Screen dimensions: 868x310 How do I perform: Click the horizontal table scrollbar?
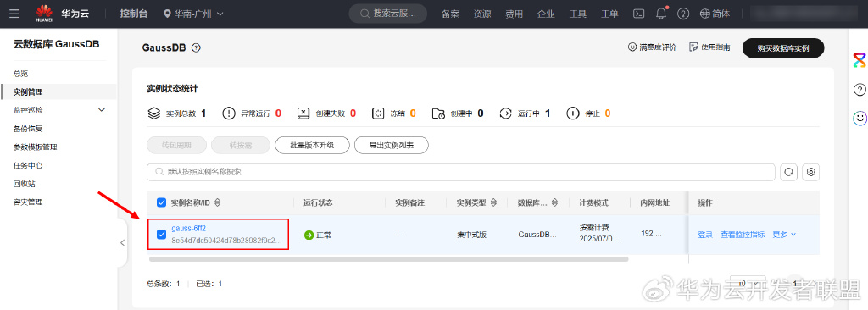pyautogui.click(x=388, y=258)
